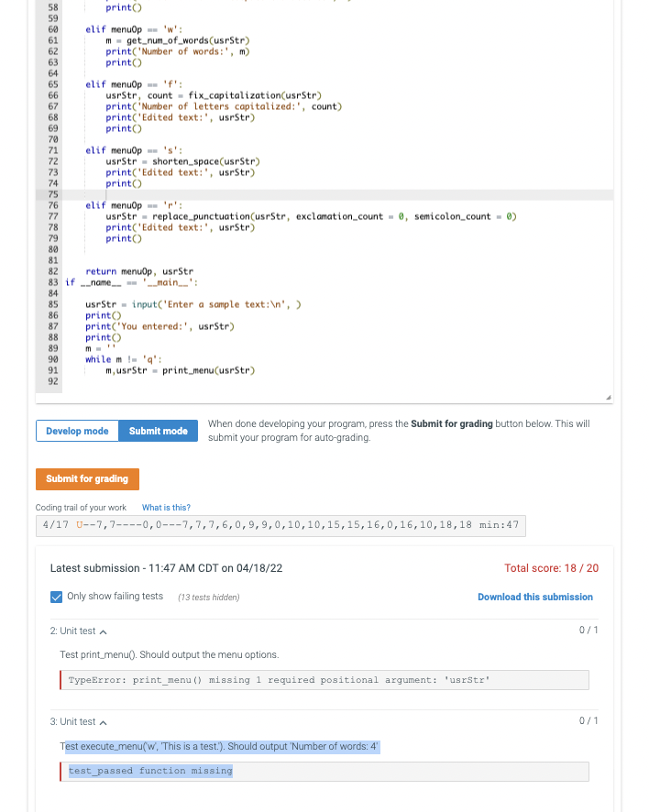Image resolution: width=649 pixels, height=812 pixels.
Task: Click 'Test print_menu(). Should output' description
Action: [x=170, y=654]
